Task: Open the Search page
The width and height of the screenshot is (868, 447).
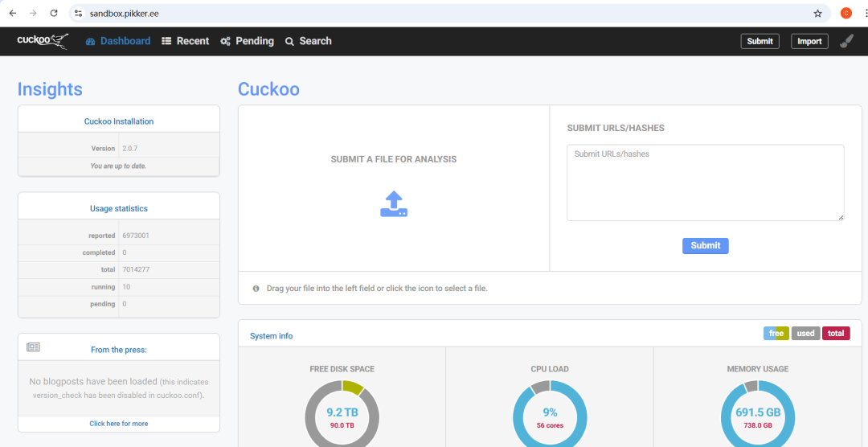Action: pos(309,41)
